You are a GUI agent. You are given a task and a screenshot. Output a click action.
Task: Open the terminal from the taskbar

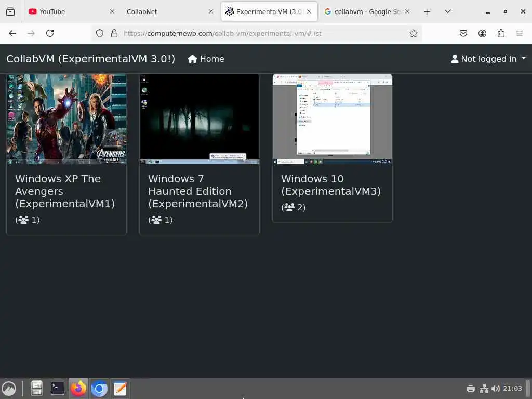click(57, 389)
